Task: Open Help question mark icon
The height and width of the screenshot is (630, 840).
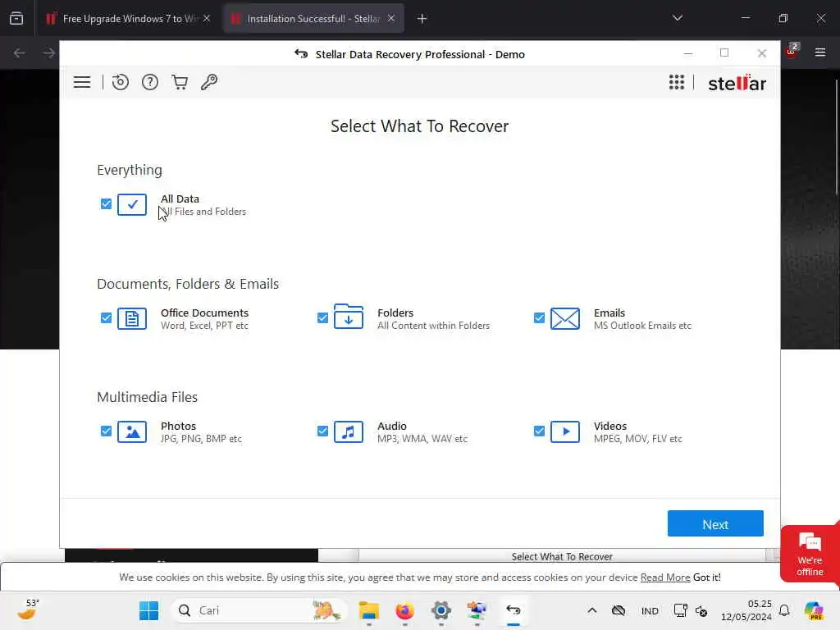Action: pos(150,82)
